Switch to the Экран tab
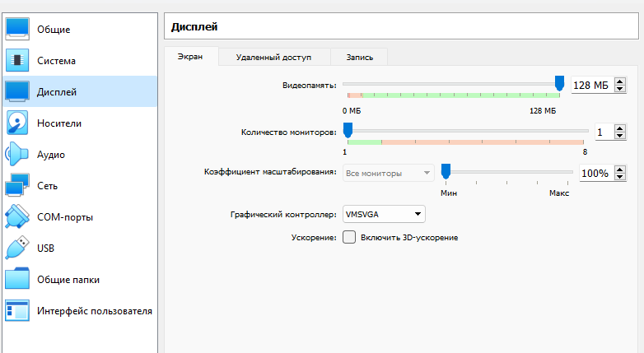 (190, 57)
